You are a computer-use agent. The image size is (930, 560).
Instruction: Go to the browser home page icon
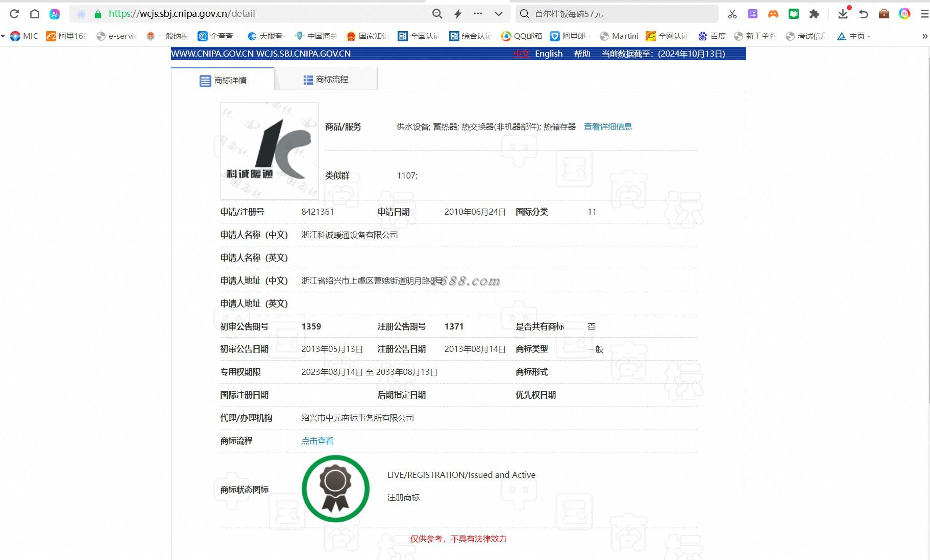[x=34, y=14]
